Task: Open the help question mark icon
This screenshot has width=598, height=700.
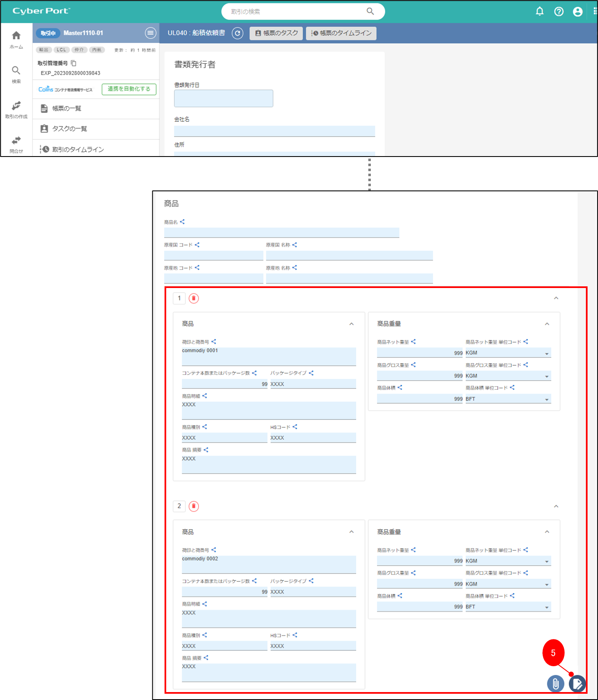Action: (x=559, y=12)
